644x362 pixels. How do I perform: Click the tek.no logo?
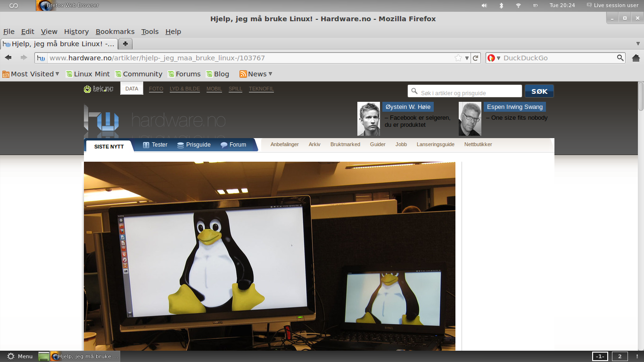click(99, 89)
